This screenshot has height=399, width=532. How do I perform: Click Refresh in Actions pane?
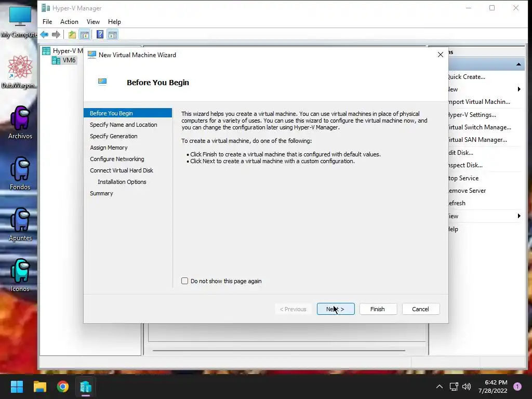tap(457, 203)
